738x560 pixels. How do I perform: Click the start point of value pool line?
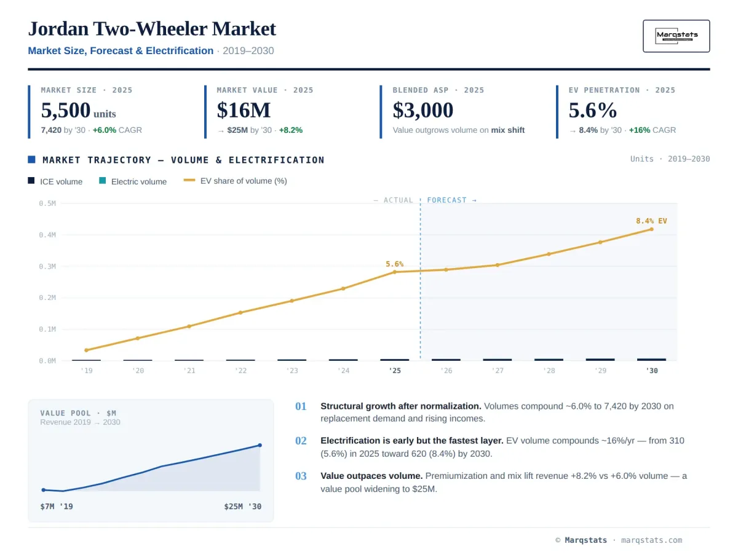(x=43, y=490)
